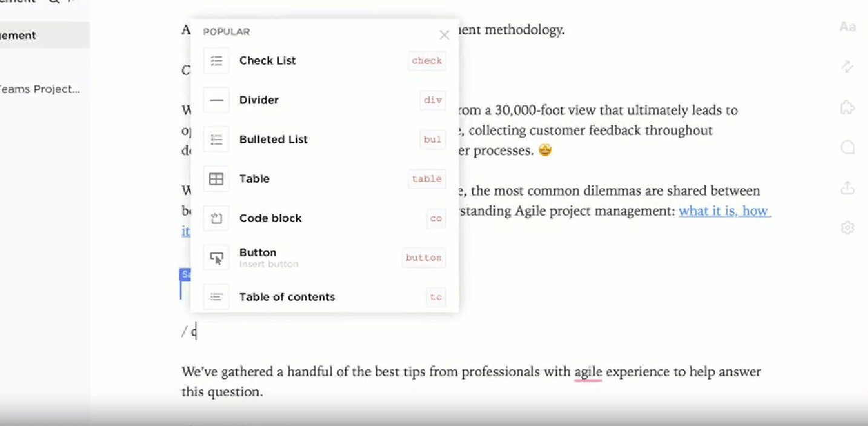Click the comment bubble icon in right sidebar

pyautogui.click(x=847, y=147)
